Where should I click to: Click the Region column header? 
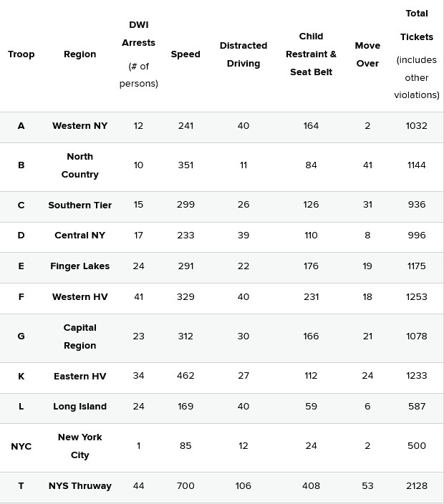(79, 54)
